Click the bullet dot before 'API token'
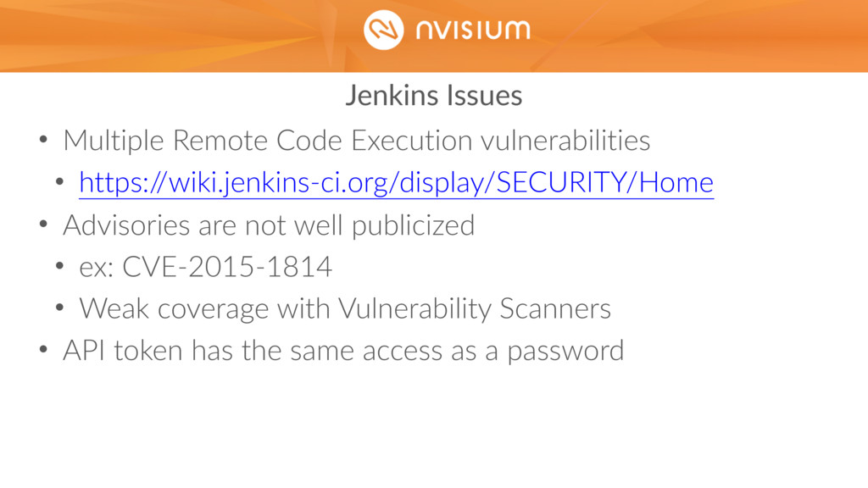 coord(44,350)
